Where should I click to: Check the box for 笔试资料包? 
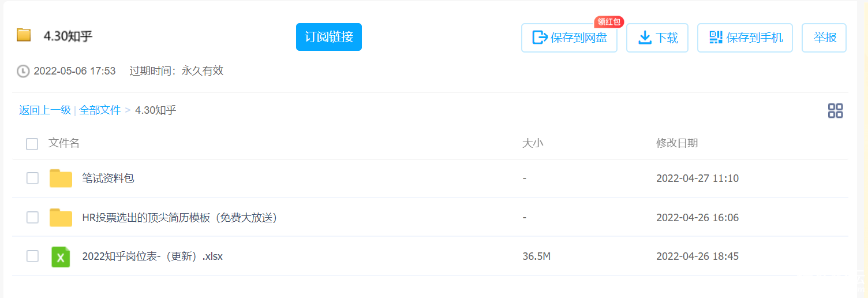[32, 178]
